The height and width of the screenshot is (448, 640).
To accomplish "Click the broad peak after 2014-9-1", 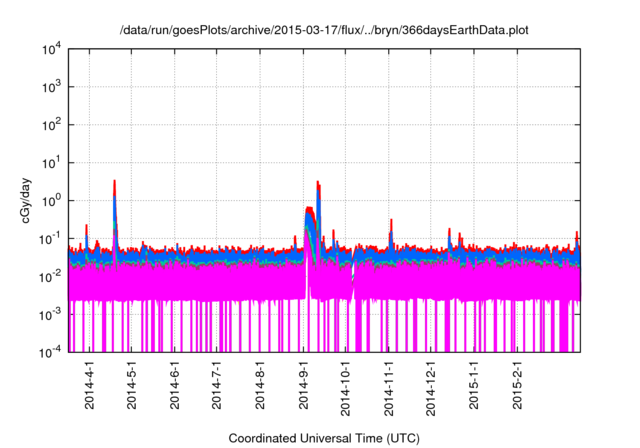I will click(x=311, y=215).
